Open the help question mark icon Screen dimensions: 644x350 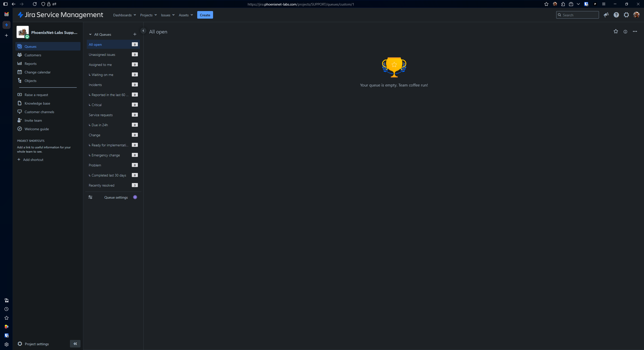[616, 15]
